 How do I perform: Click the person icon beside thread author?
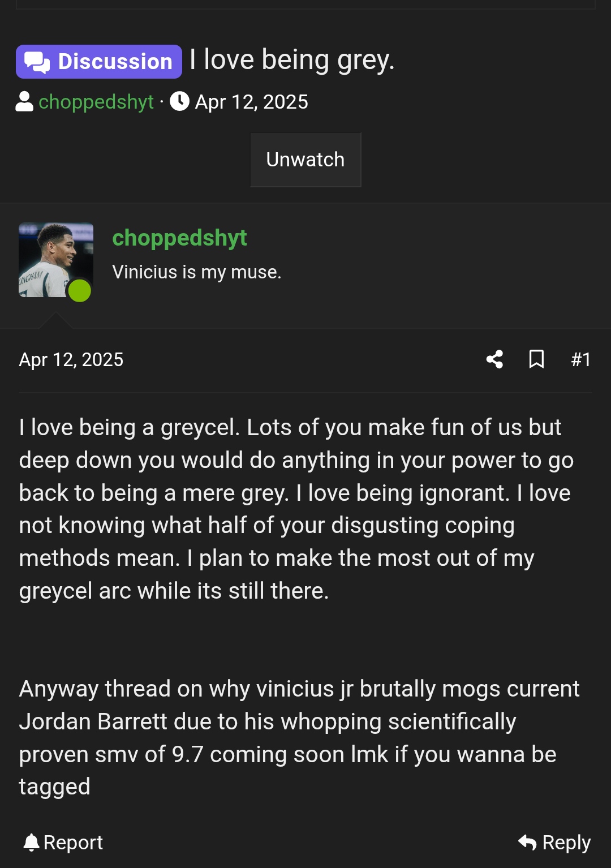point(24,102)
